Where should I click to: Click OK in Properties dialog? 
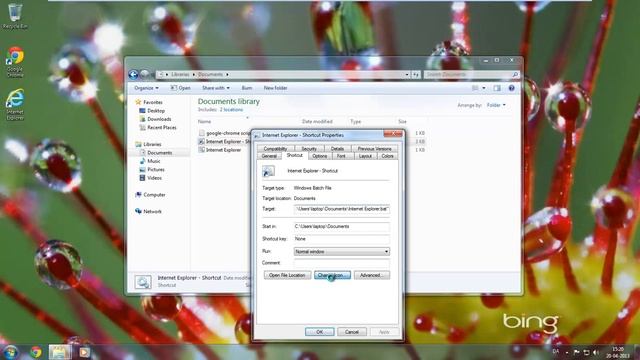320,332
